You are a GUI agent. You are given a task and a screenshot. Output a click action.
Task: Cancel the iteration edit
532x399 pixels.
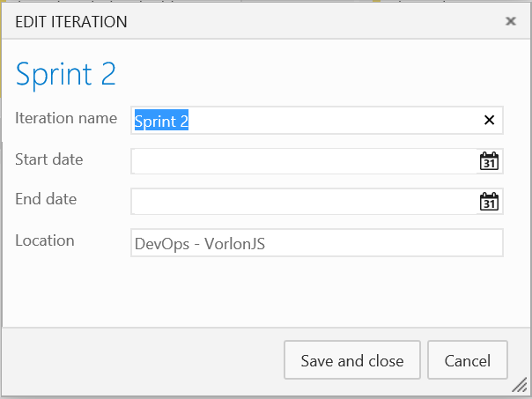[467, 360]
